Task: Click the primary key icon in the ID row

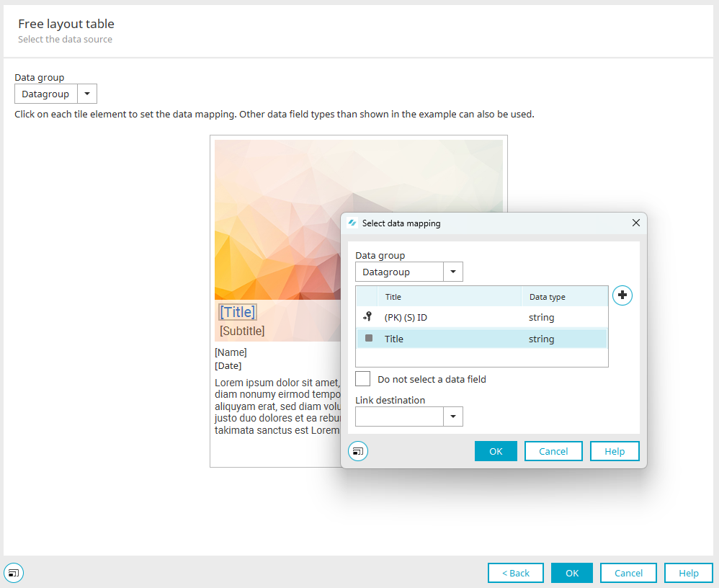Action: (367, 316)
